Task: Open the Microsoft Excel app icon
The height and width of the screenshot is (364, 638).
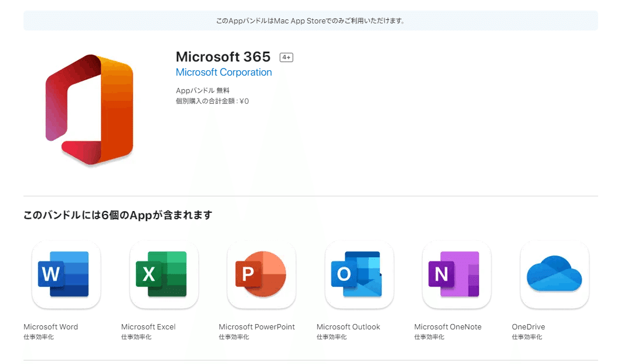Action: pyautogui.click(x=164, y=274)
